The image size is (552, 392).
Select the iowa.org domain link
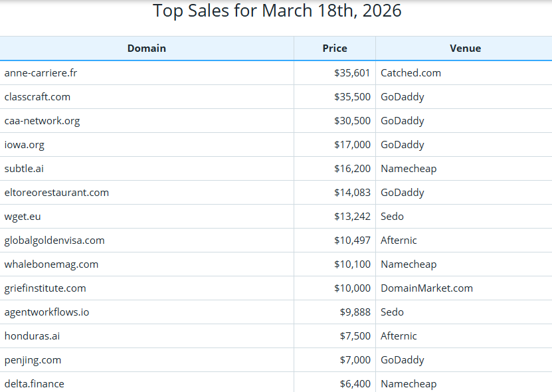[25, 144]
